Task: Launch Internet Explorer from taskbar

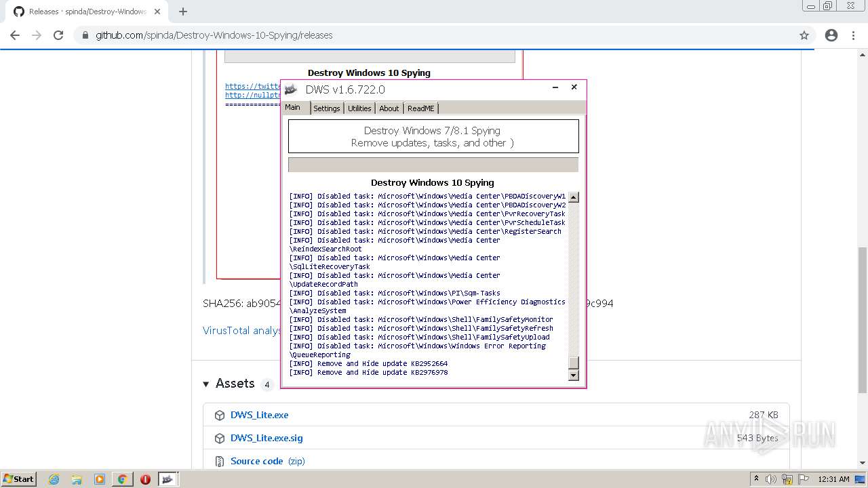Action: (54, 479)
